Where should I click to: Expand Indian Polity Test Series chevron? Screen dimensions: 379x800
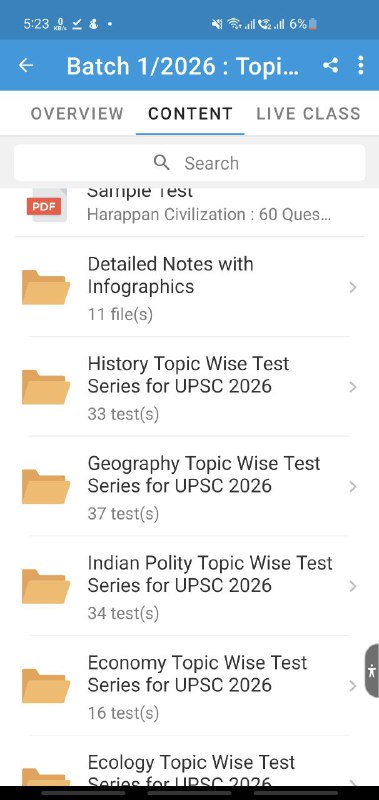(x=352, y=586)
